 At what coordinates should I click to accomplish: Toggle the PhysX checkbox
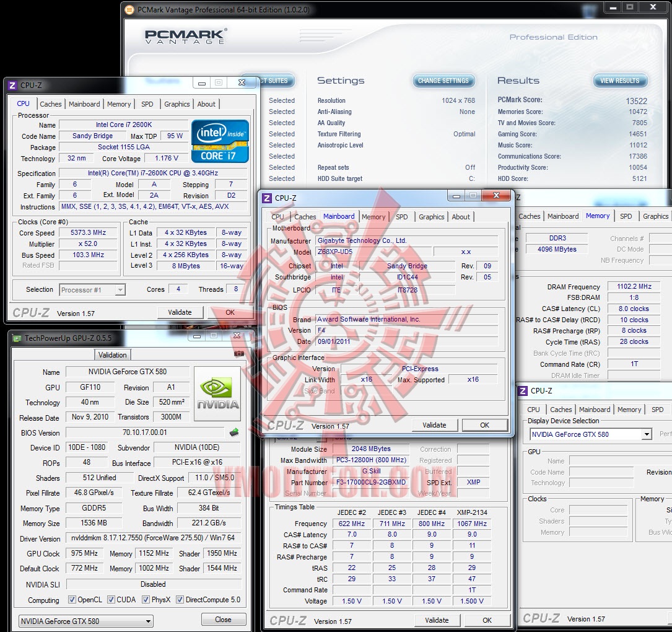click(x=146, y=600)
